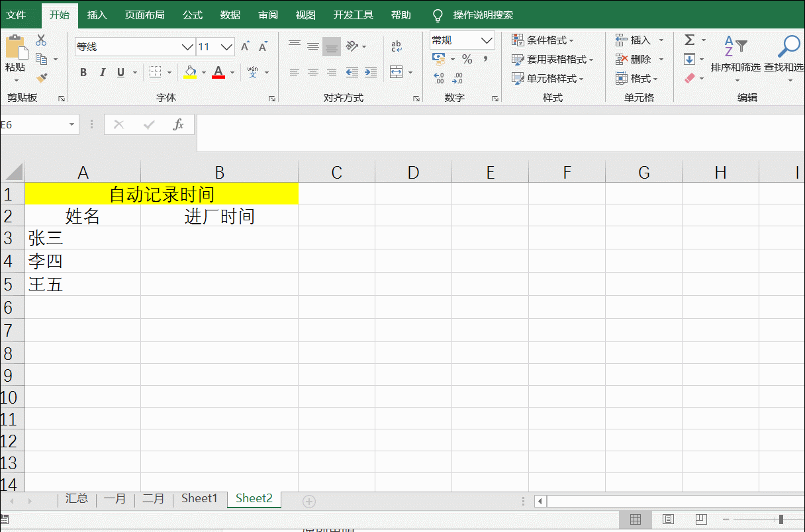Increase font size with larger A icon
805x532 pixels.
pos(245,46)
